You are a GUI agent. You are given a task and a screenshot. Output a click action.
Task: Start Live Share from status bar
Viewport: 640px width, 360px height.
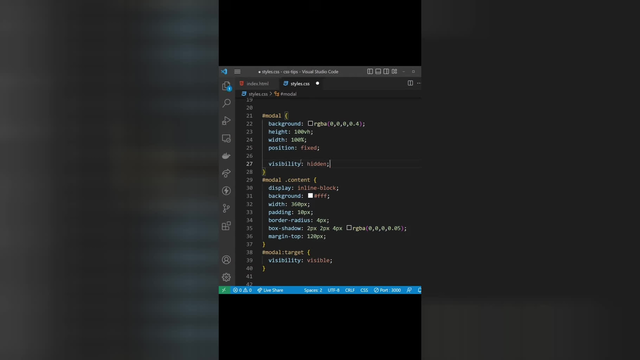270,290
